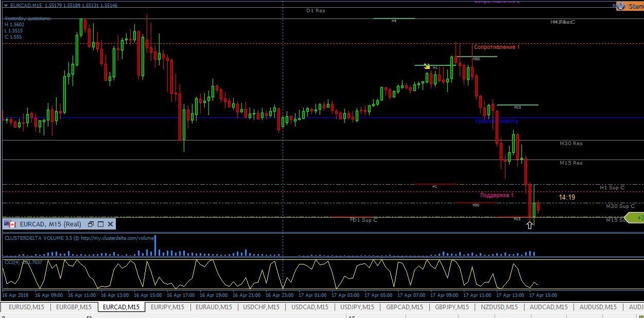Click the '17 Apr 15:00' time axis label
This screenshot has width=644, height=318.
point(544,295)
